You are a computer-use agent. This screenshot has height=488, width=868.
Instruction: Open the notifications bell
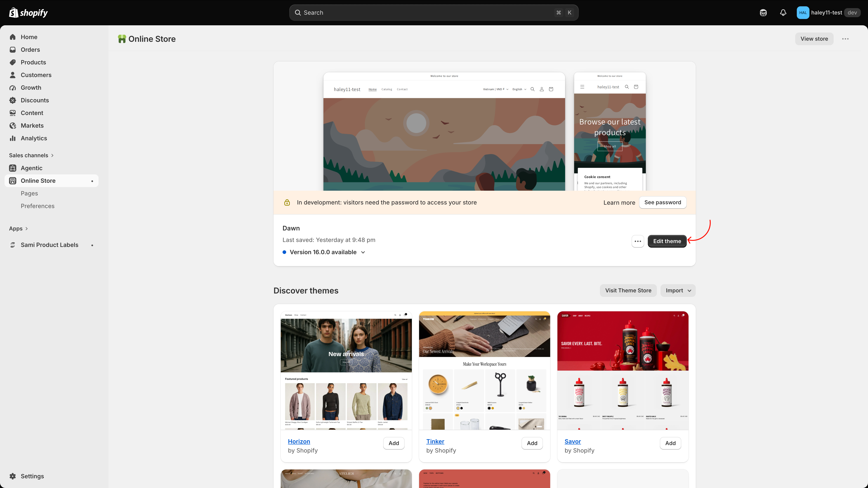tap(783, 12)
